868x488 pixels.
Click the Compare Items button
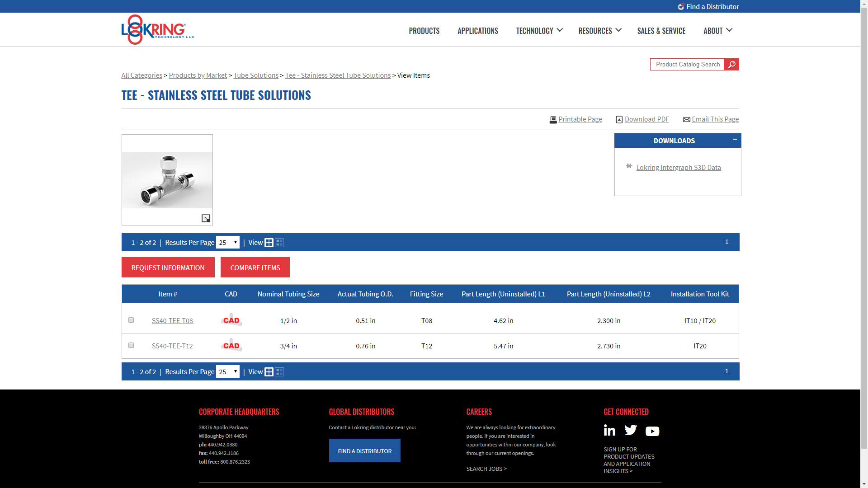[x=255, y=267]
